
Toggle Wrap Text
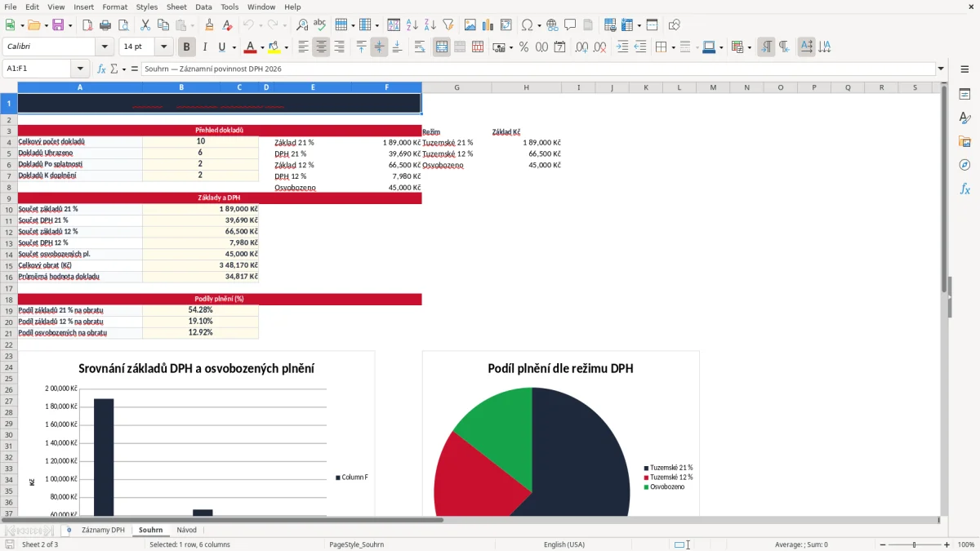click(420, 47)
